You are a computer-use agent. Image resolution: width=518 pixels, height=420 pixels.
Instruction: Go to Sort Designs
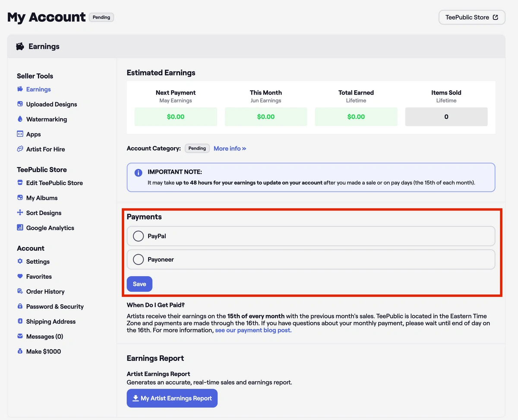[x=44, y=213]
